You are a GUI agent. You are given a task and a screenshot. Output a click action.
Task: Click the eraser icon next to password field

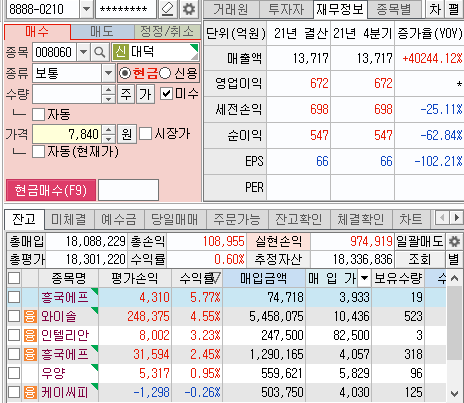click(x=168, y=9)
